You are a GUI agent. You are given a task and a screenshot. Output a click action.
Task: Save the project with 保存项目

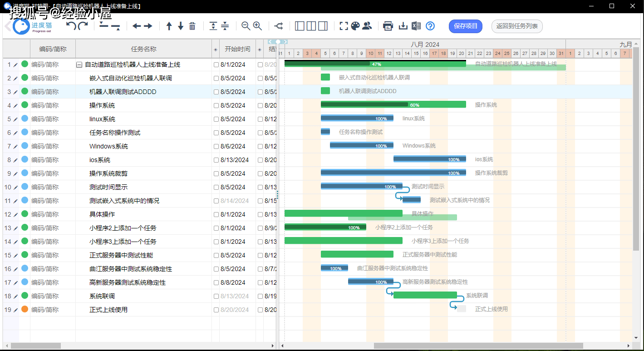pos(466,26)
